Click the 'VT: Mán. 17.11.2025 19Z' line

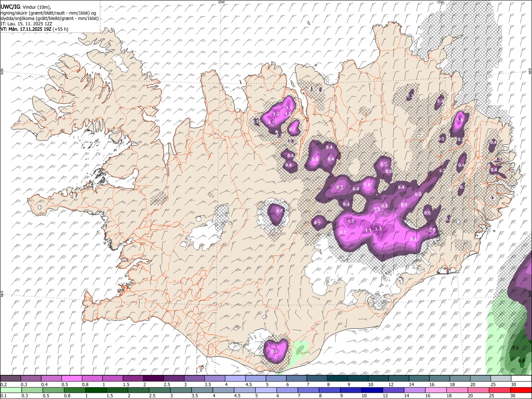pos(26,29)
